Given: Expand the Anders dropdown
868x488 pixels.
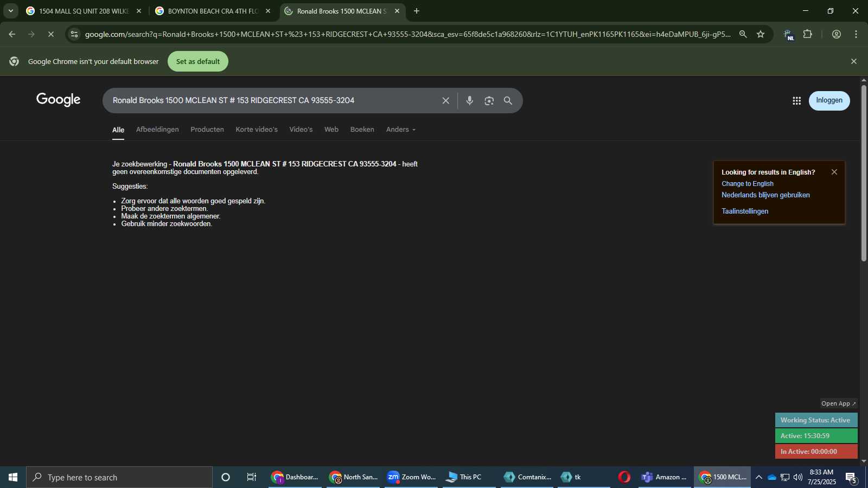Looking at the screenshot, I should click(x=401, y=130).
